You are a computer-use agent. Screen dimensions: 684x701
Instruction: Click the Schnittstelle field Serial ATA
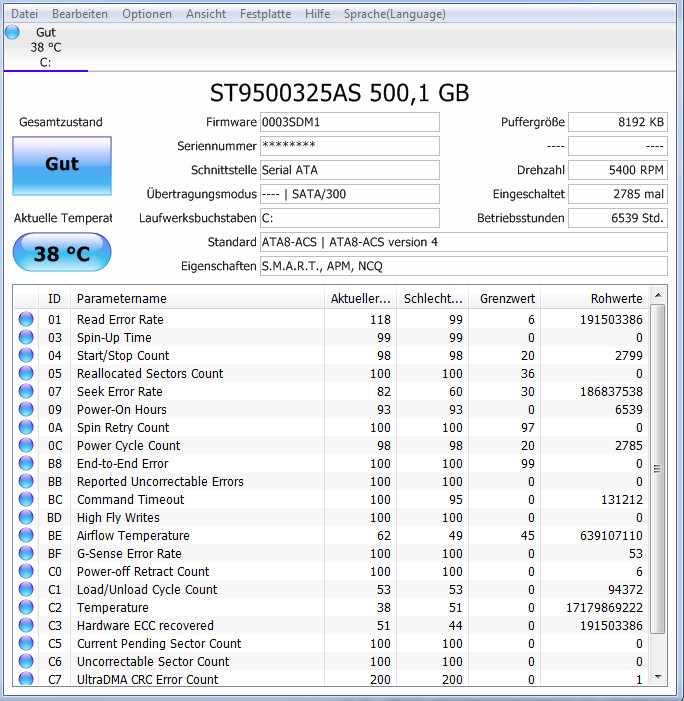350,170
